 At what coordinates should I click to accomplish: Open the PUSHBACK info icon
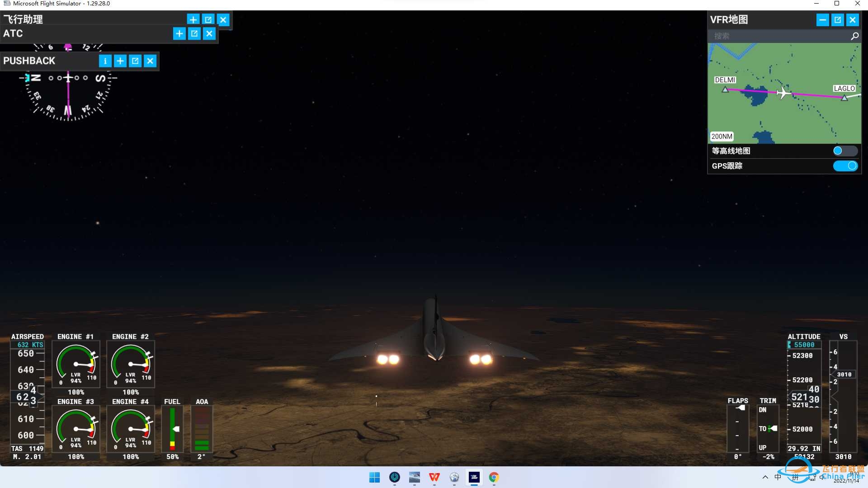point(105,61)
